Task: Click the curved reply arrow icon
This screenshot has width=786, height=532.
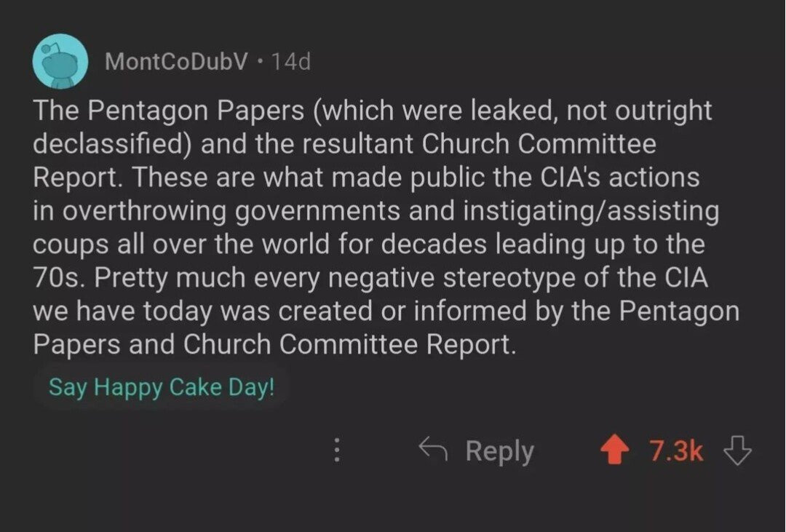Action: (434, 450)
